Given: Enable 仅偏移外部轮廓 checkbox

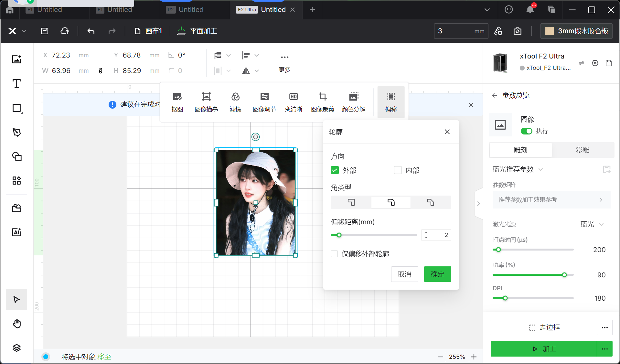Looking at the screenshot, I should 335,254.
